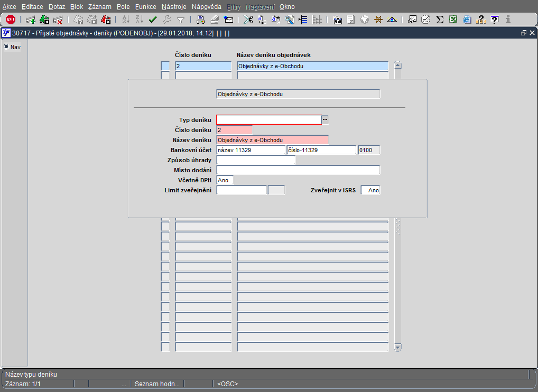Viewport: 538px width, 392px height.
Task: Open the Nástroje menu
Action: (174, 7)
